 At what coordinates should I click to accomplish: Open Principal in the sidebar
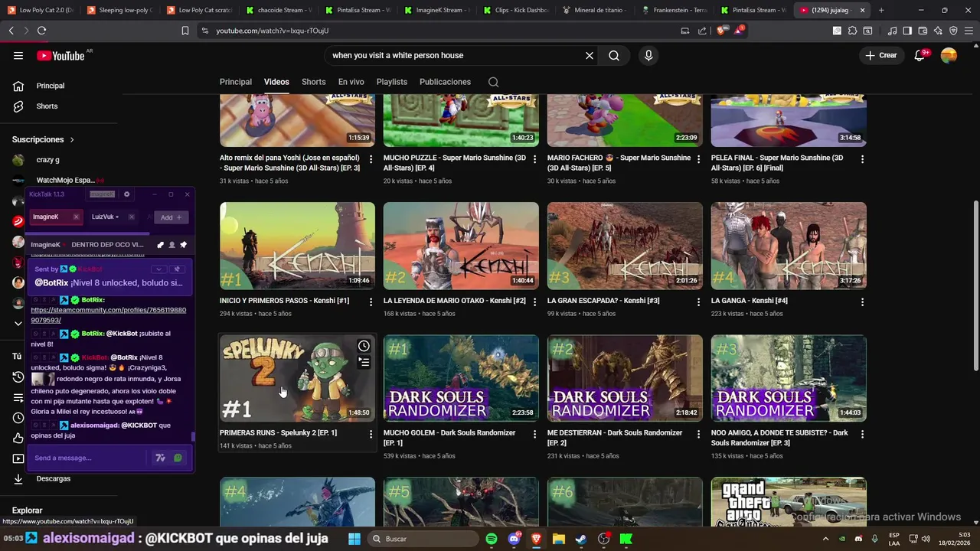coord(51,86)
